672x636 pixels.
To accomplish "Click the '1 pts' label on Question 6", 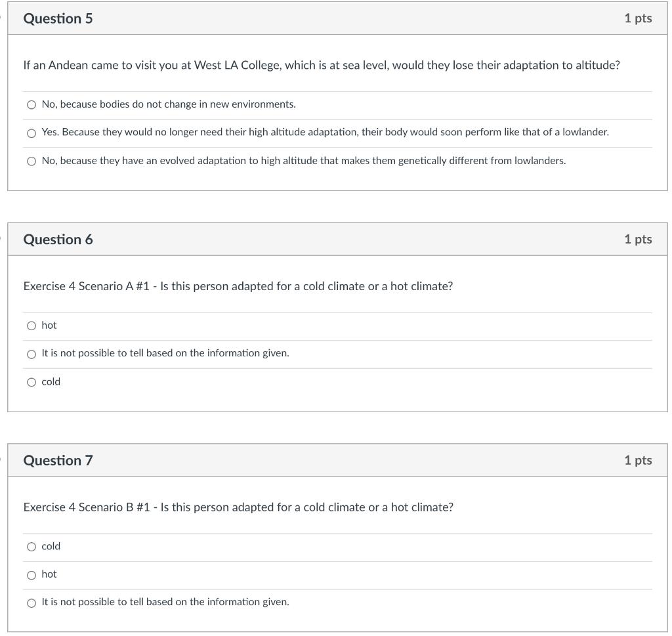I will pos(638,239).
